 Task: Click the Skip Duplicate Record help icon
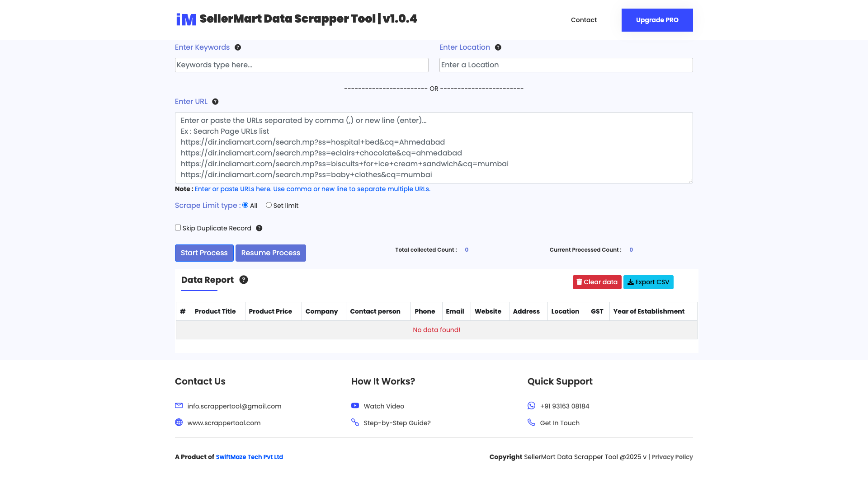pos(259,228)
